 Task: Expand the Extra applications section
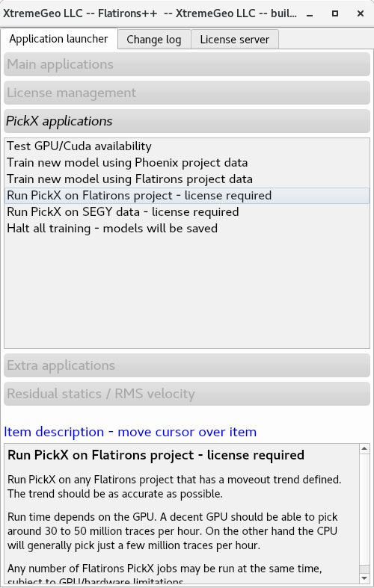click(x=187, y=365)
